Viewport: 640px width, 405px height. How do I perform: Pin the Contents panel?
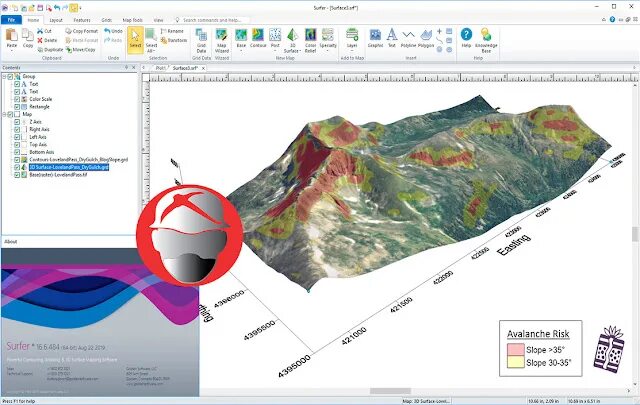(x=127, y=67)
